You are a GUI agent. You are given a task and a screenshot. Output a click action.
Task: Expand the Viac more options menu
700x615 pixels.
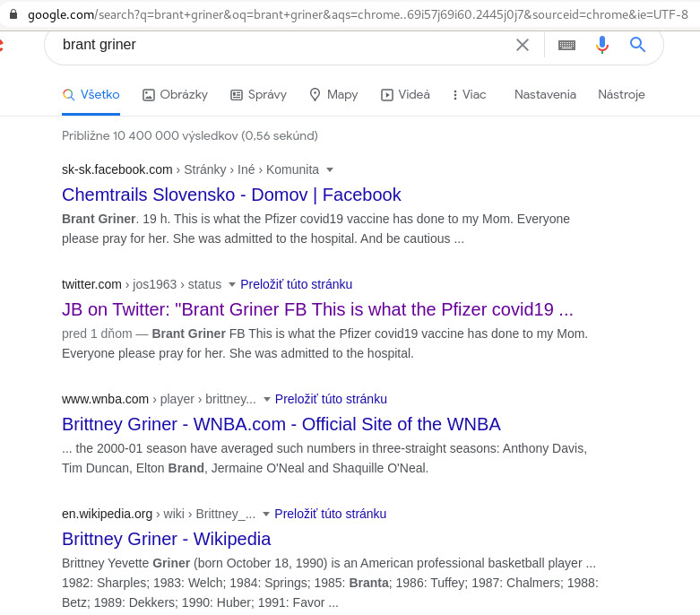click(x=469, y=94)
